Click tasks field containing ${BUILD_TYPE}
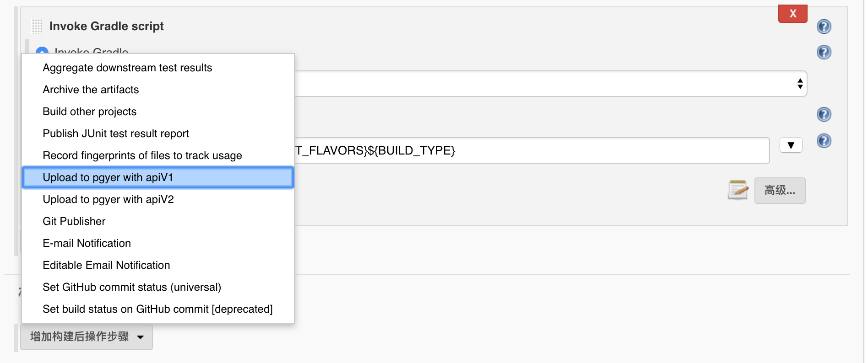The image size is (868, 363). (x=531, y=150)
